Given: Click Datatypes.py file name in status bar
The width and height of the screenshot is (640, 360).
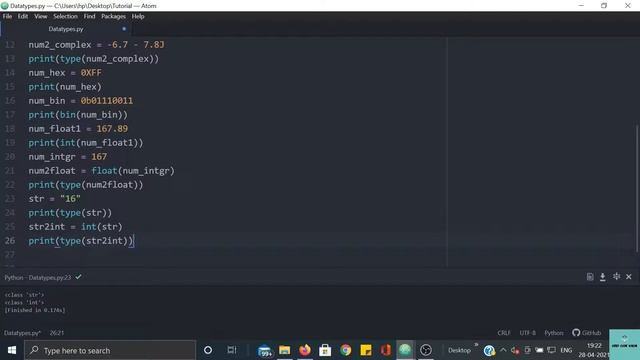Looking at the screenshot, I should click(x=22, y=333).
